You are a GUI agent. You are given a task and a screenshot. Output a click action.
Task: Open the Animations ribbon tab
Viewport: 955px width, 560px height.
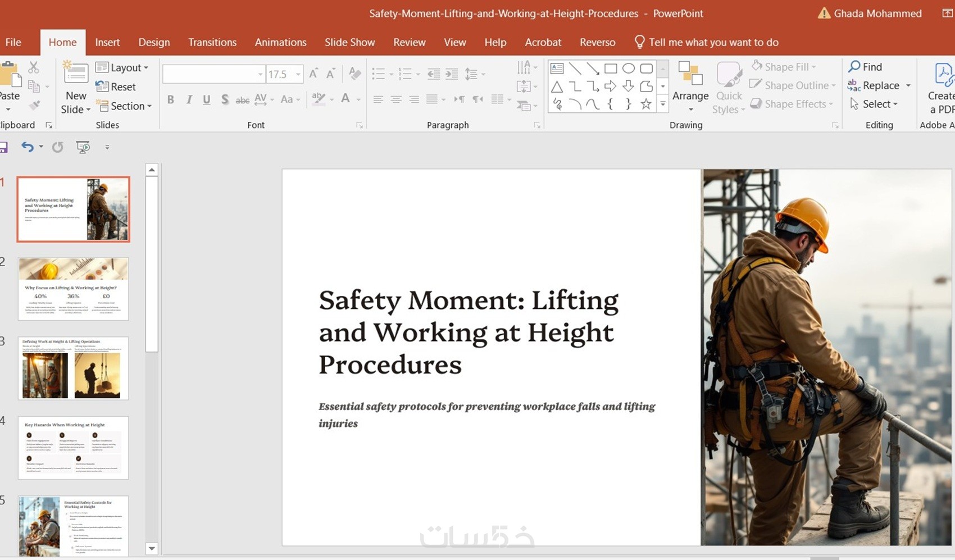click(280, 42)
